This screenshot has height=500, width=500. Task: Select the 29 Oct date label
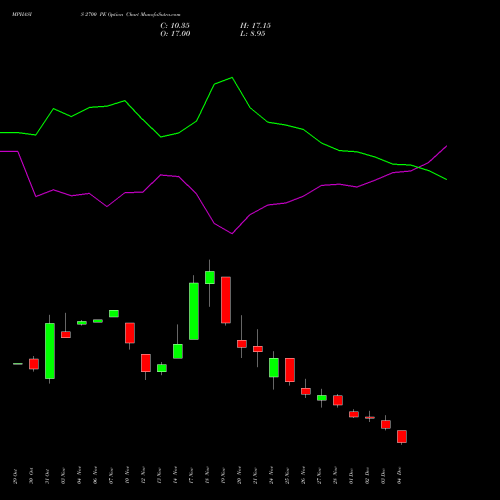click(x=15, y=476)
